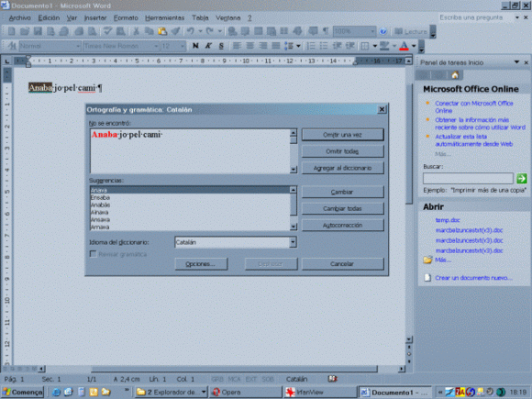The width and height of the screenshot is (532, 399).
Task: Open the Tabla menu
Action: pos(200,18)
